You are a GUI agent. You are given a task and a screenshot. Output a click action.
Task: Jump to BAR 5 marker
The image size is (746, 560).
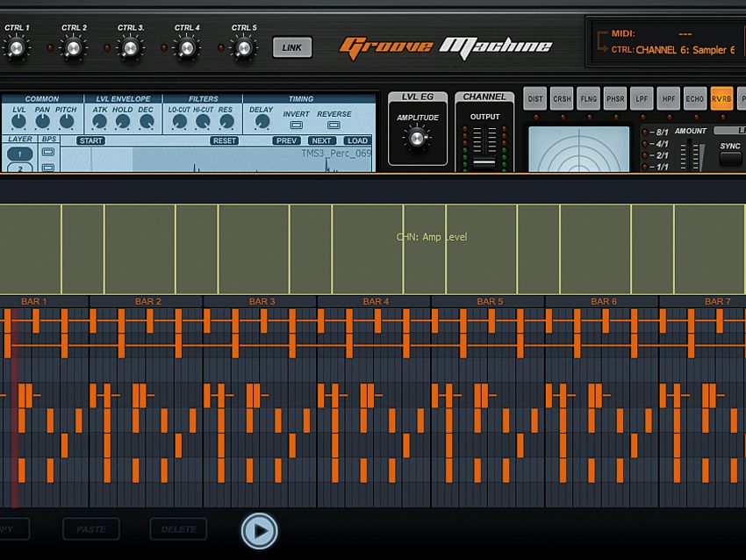pos(490,302)
